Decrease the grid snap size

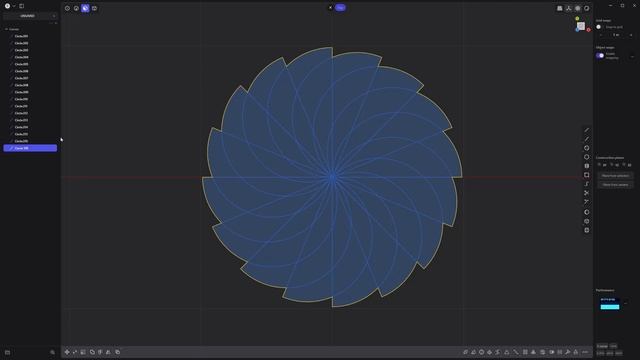pos(600,35)
